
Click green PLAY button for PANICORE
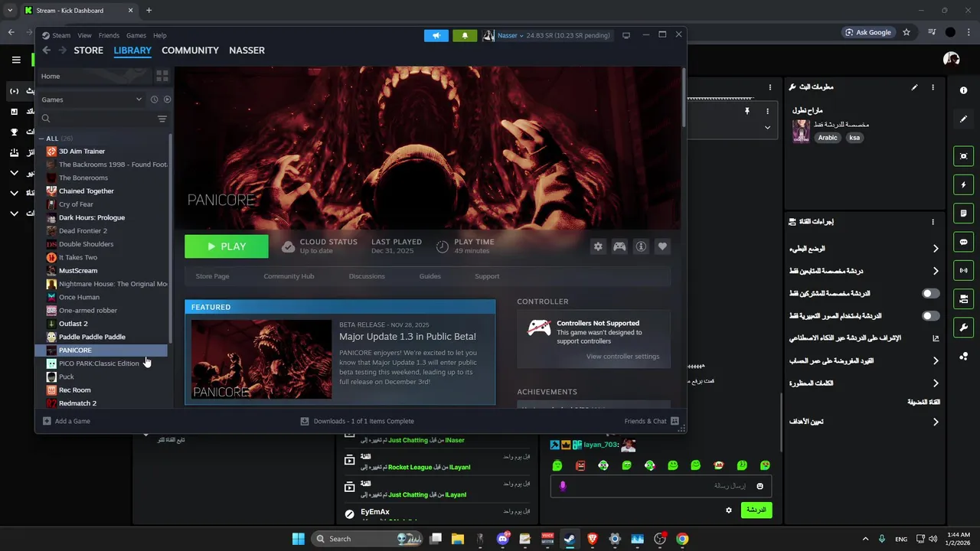click(x=227, y=246)
